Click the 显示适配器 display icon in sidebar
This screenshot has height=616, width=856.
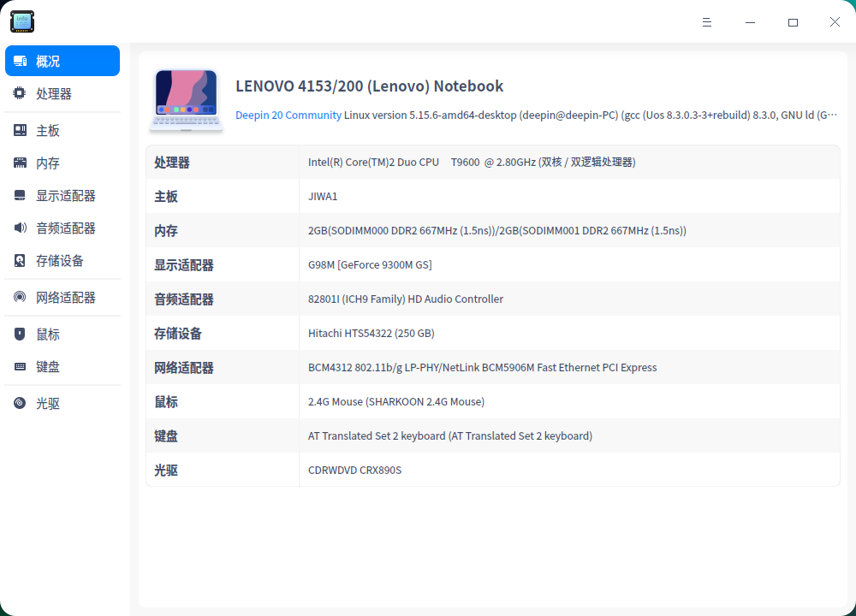[x=20, y=195]
